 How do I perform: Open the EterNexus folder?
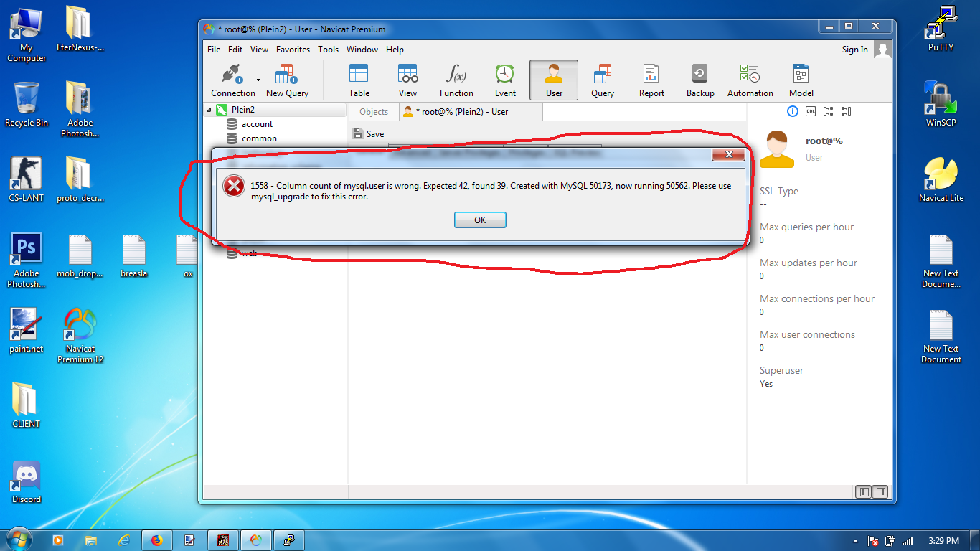[x=80, y=29]
